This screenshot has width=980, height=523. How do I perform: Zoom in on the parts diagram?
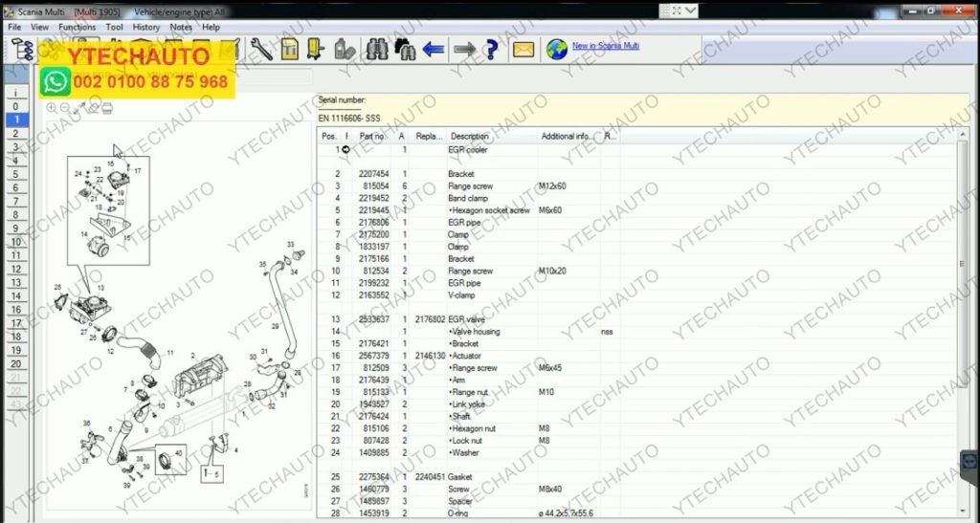click(52, 108)
